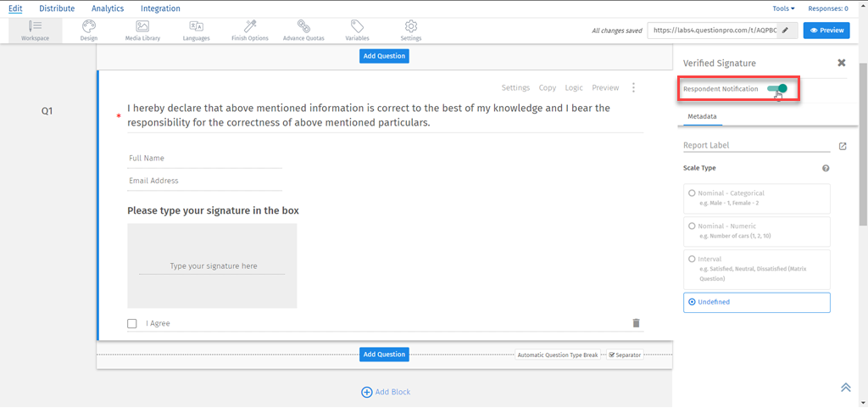Screen dimensions: 868x408
Task: Select Interval scale type
Action: pyautogui.click(x=757, y=269)
